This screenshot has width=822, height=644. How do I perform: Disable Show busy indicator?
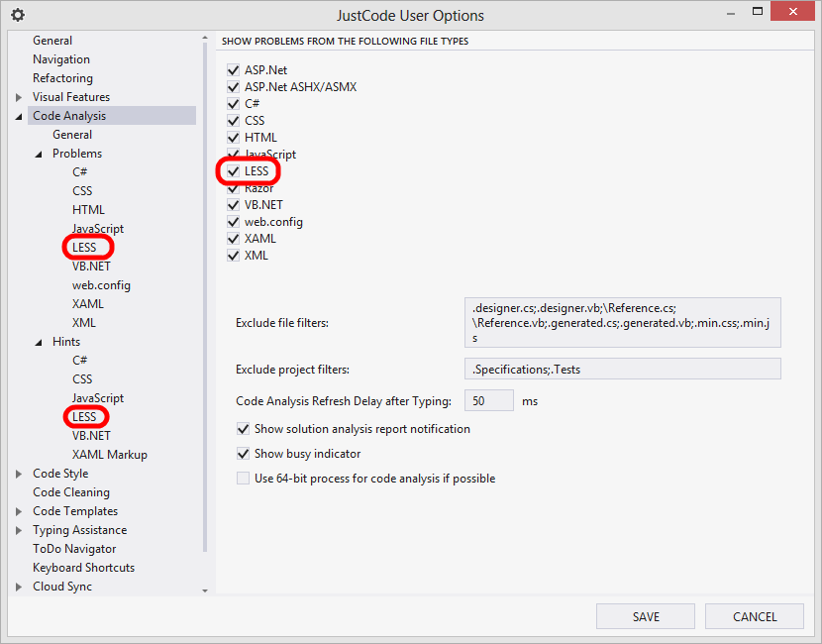[243, 454]
